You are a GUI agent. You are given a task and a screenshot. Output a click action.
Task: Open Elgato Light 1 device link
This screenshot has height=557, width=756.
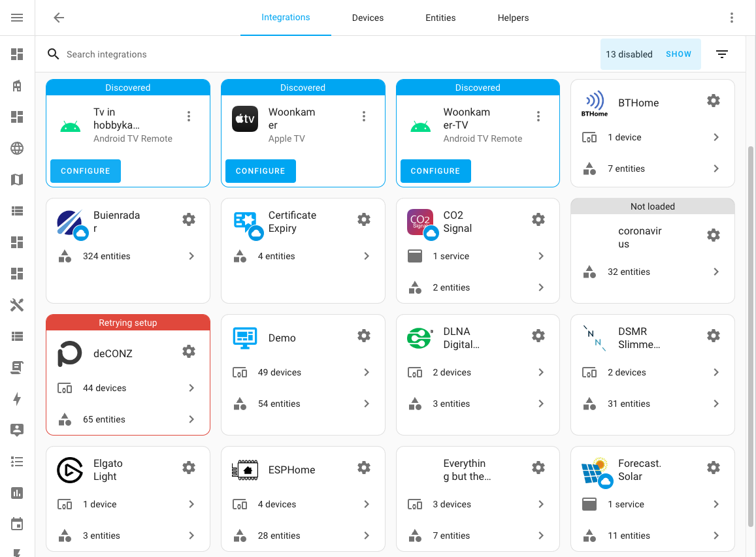(128, 504)
